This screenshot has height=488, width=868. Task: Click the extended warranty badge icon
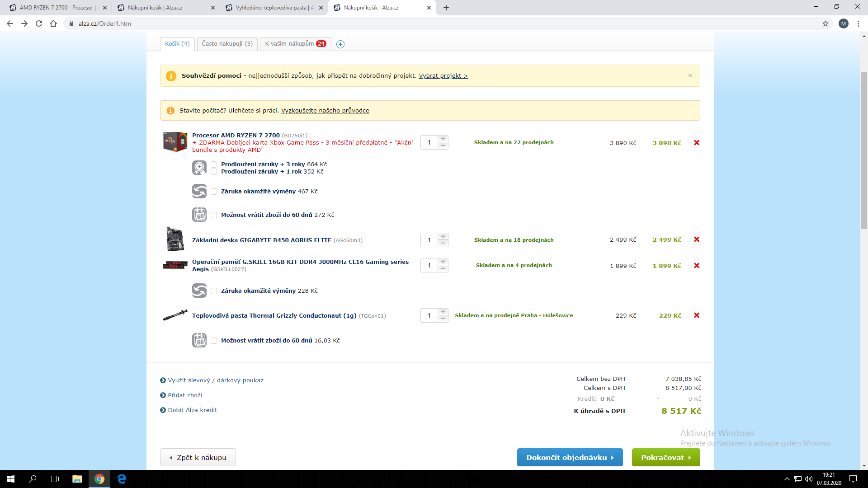pyautogui.click(x=199, y=168)
